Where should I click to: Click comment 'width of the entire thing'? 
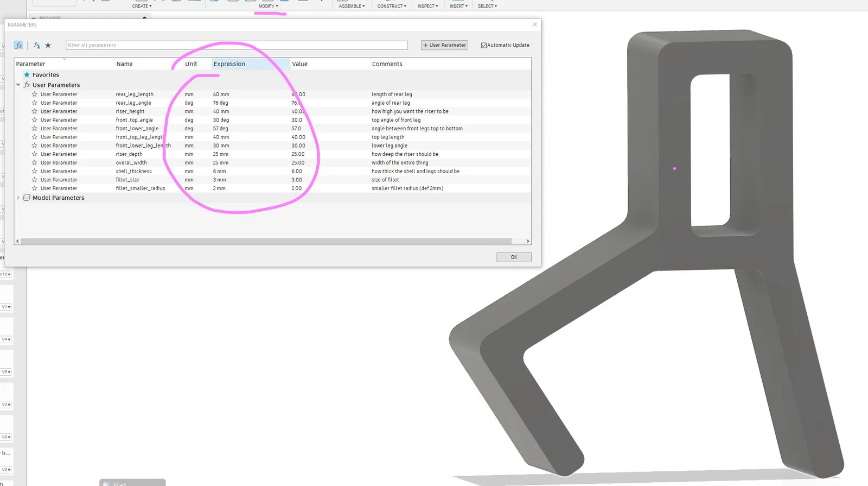pos(400,163)
